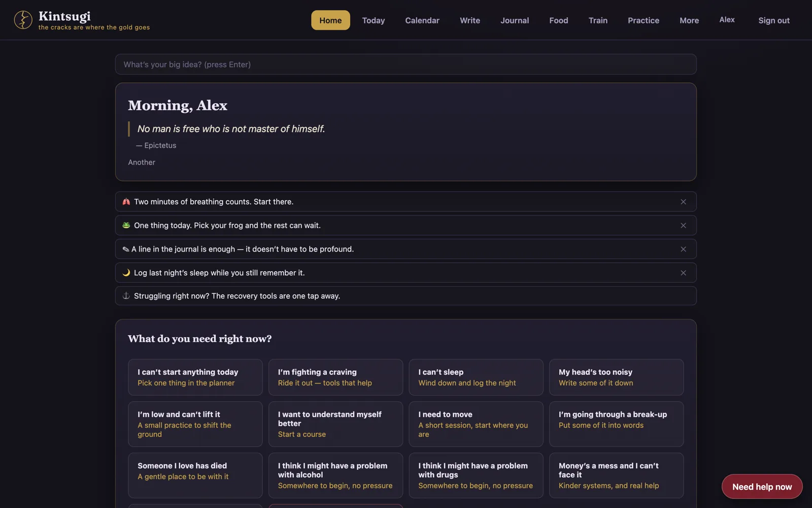The image size is (812, 508).
Task: Select 'I can't start anything today' card
Action: pyautogui.click(x=195, y=377)
